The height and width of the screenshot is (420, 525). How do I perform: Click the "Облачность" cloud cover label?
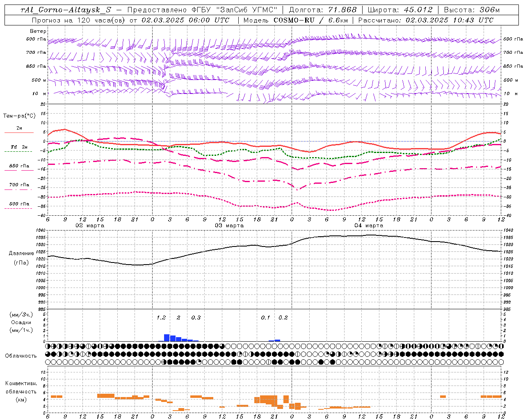click(x=21, y=356)
